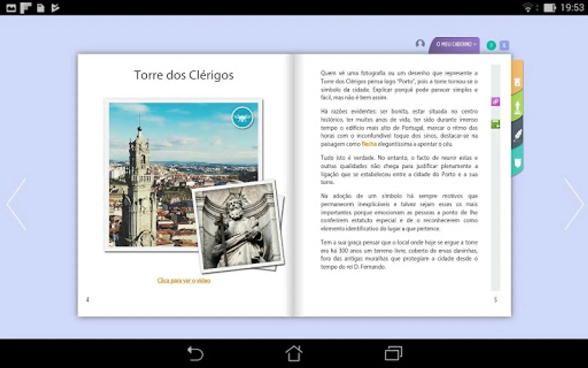
Task: Go to the previous page with left arrow
Action: 17,204
